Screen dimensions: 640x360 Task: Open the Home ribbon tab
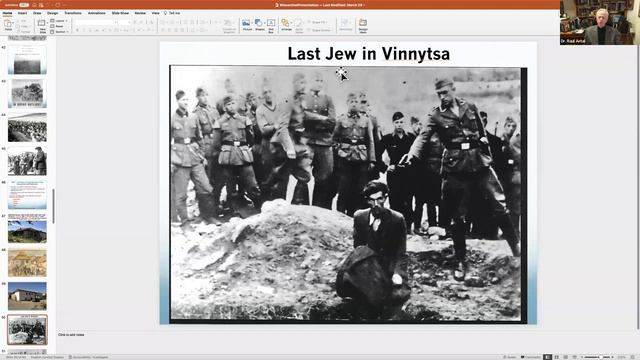click(7, 13)
